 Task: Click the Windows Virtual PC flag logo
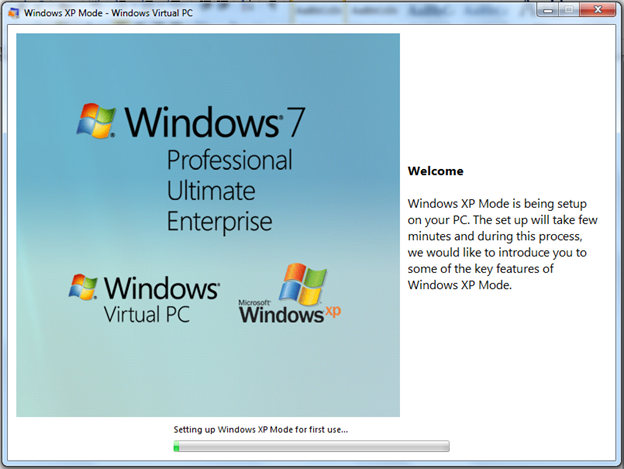(83, 287)
